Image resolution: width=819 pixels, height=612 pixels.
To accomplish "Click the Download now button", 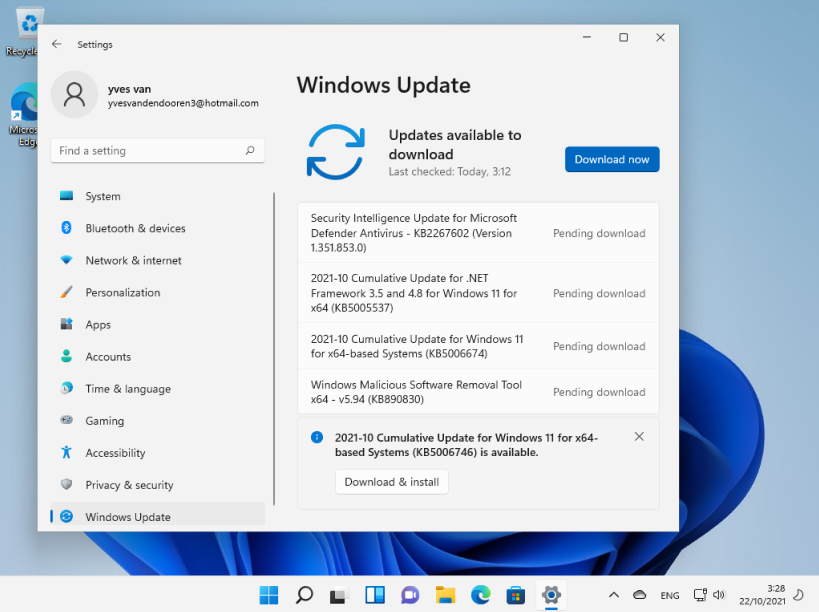I will [611, 159].
